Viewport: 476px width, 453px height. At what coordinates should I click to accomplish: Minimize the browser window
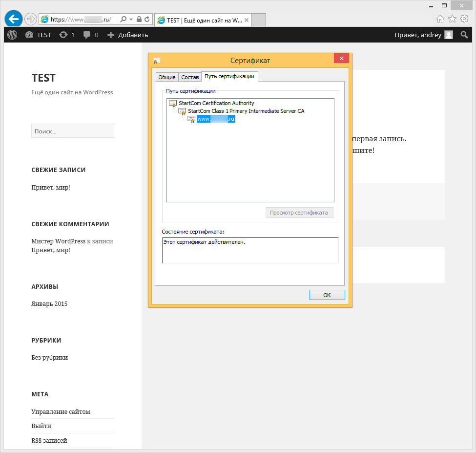point(431,6)
